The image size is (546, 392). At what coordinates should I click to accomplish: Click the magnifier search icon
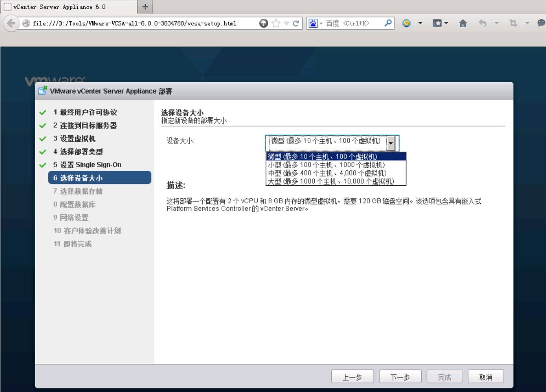388,24
